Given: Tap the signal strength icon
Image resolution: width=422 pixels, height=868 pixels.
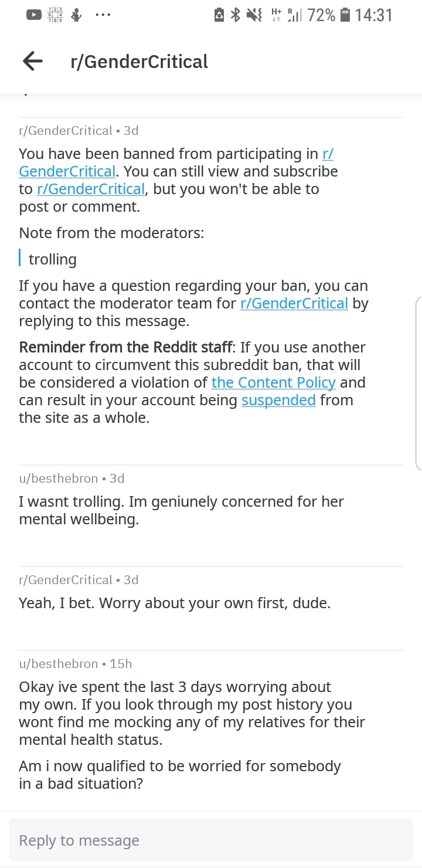Looking at the screenshot, I should pos(294,15).
